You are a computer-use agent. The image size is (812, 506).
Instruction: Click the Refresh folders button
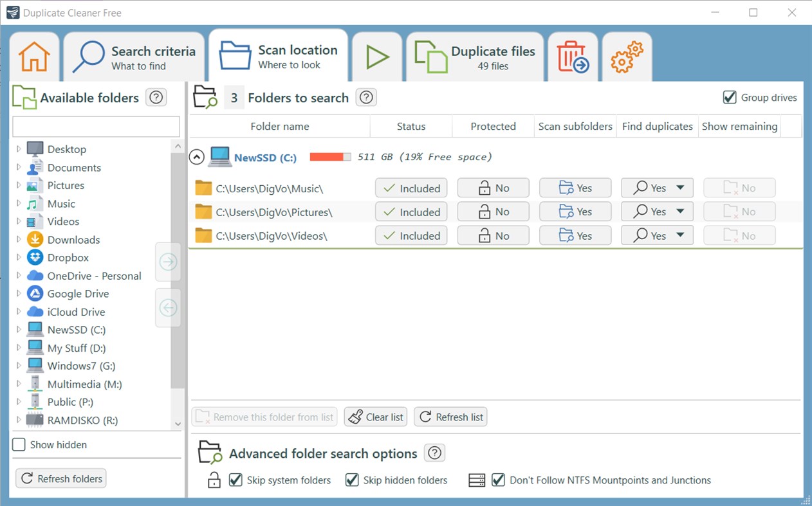click(x=60, y=478)
